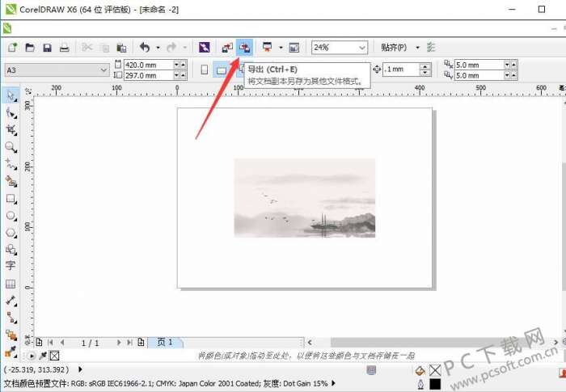Open the application launcher icon
This screenshot has width=566, height=392.
268,48
